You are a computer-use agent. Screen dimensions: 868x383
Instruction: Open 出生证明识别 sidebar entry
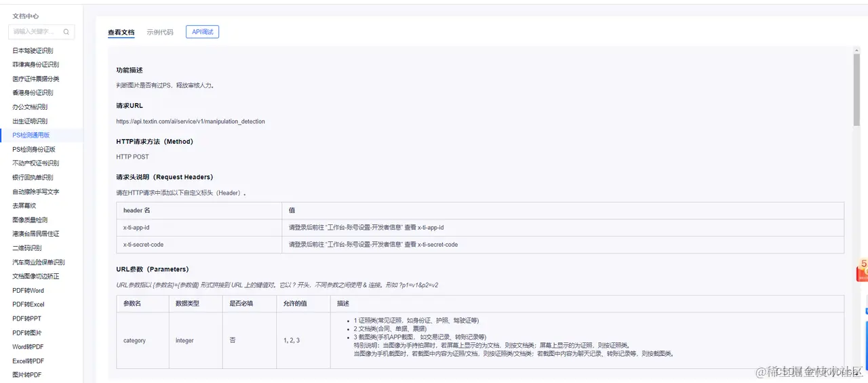pos(30,121)
